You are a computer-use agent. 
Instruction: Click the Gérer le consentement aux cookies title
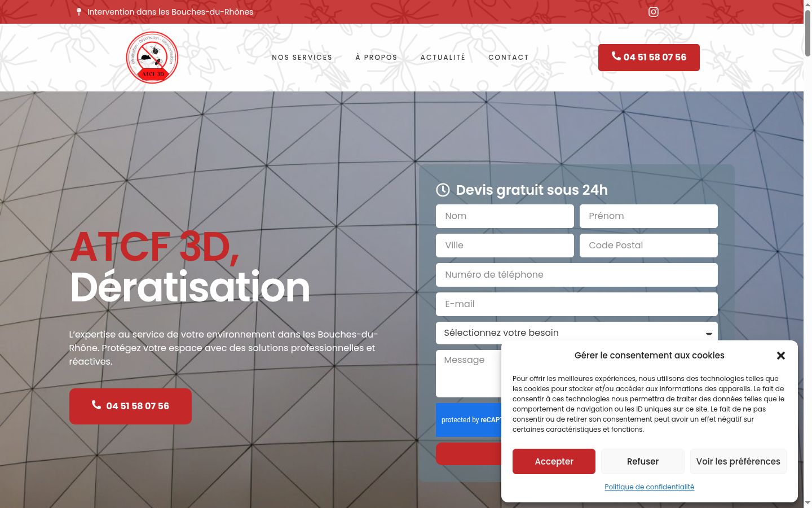650,356
